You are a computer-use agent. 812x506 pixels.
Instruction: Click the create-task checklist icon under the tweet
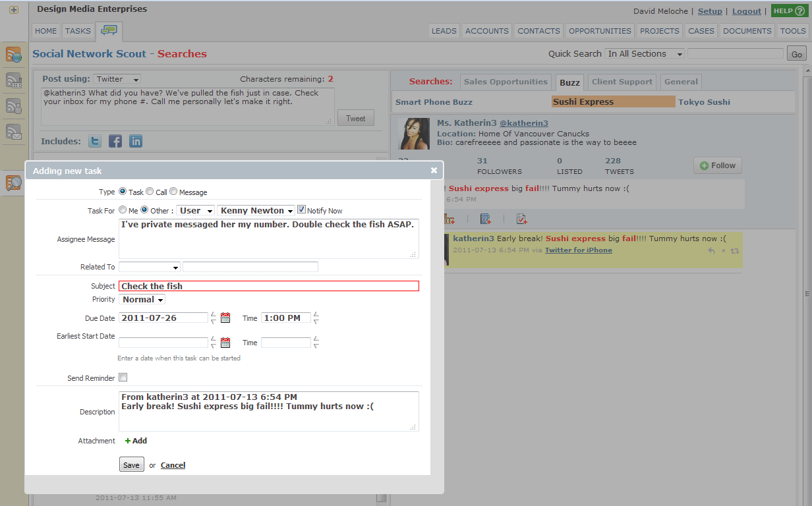click(x=521, y=219)
